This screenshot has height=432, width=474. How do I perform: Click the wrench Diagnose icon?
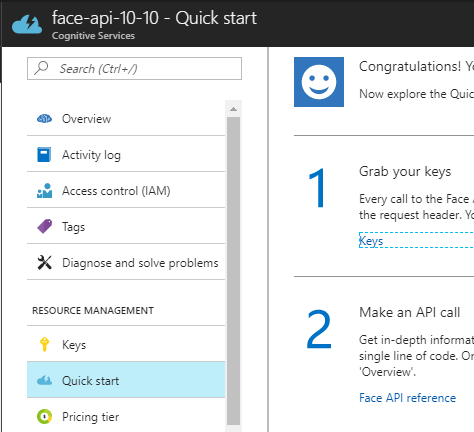(x=44, y=262)
